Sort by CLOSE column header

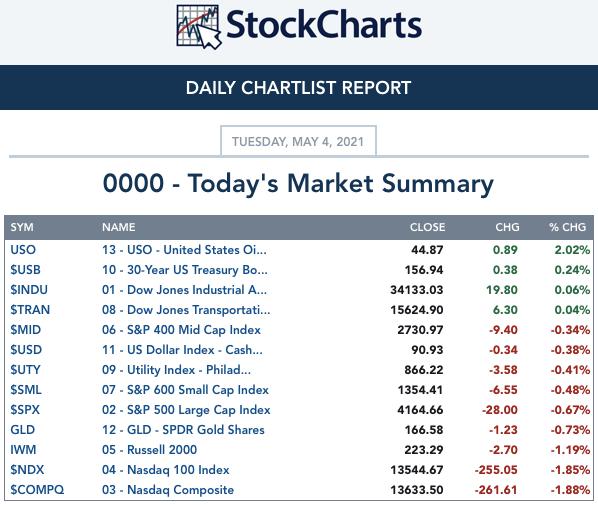point(427,227)
